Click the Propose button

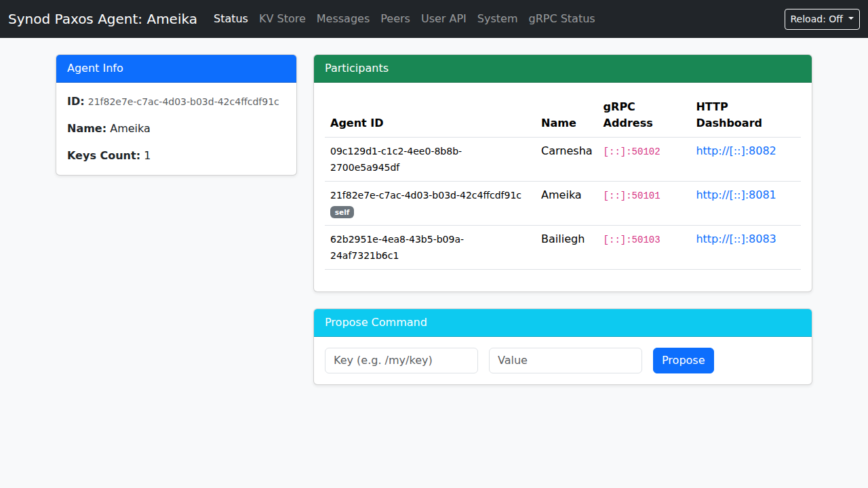tap(683, 360)
